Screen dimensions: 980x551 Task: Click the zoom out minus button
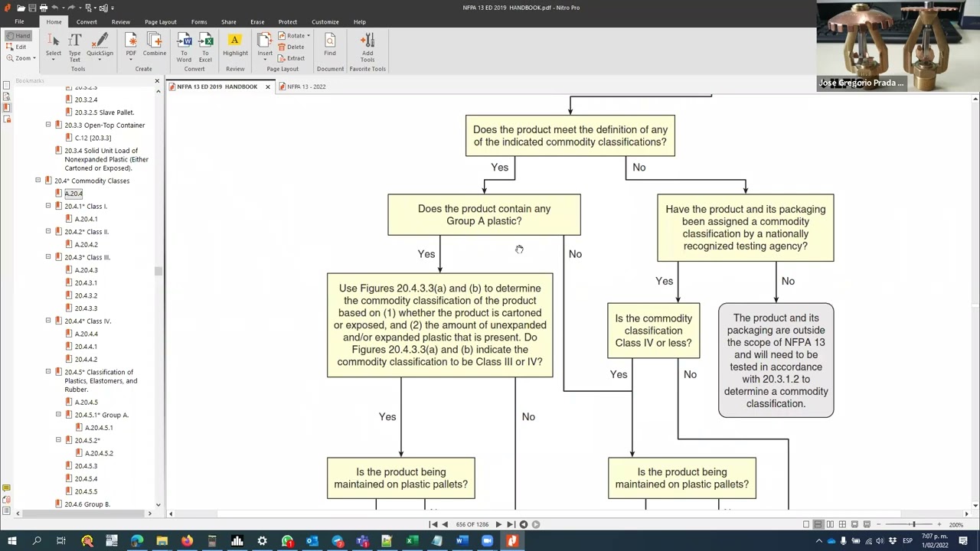point(879,524)
